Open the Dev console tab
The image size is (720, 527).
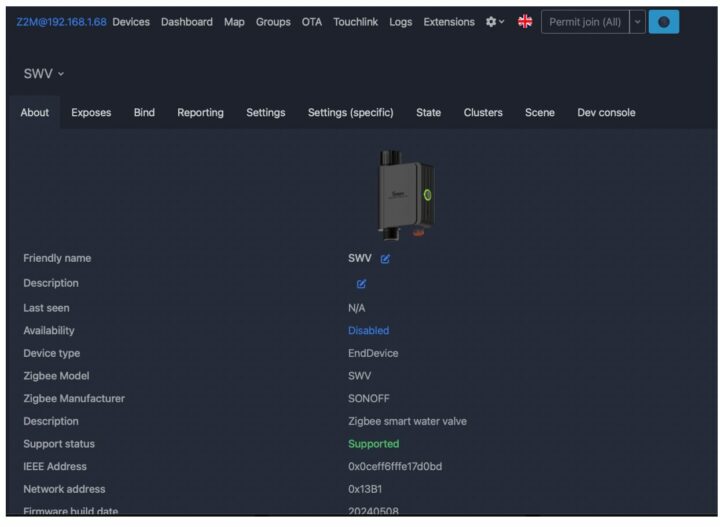tap(606, 113)
